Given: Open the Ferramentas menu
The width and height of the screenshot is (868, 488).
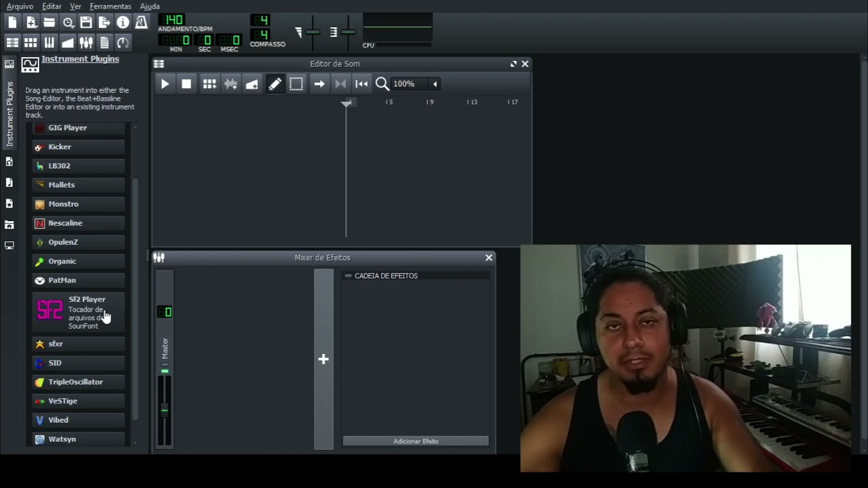Looking at the screenshot, I should (x=111, y=6).
